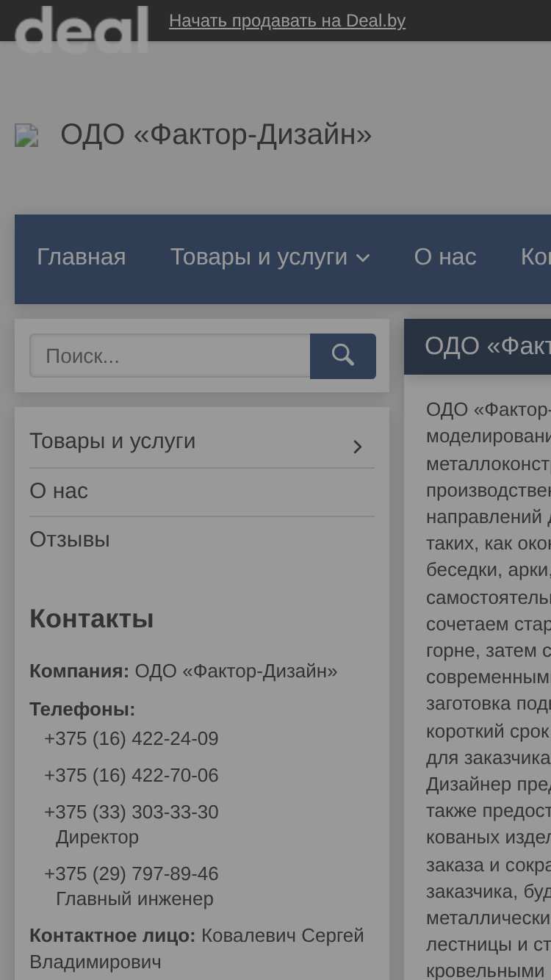Expand the Товары и услуги chevron in navbar
551x980 pixels.
(363, 258)
